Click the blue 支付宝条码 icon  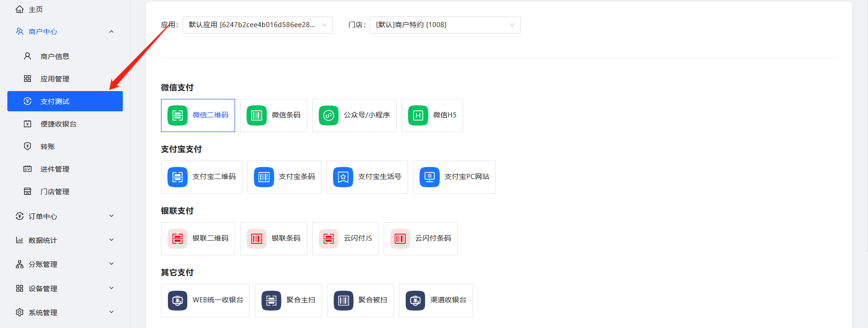(x=264, y=177)
